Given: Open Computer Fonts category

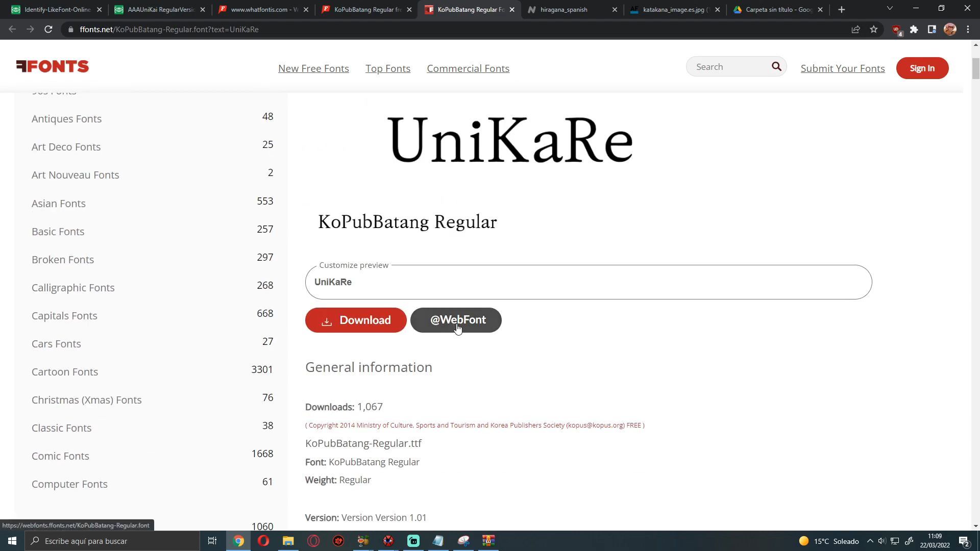Looking at the screenshot, I should 69,484.
